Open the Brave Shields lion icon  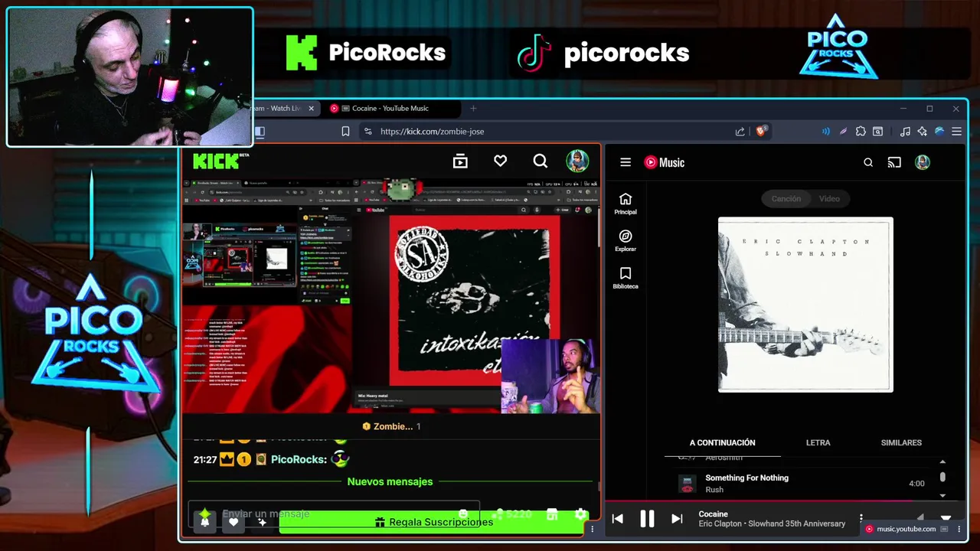pyautogui.click(x=760, y=132)
